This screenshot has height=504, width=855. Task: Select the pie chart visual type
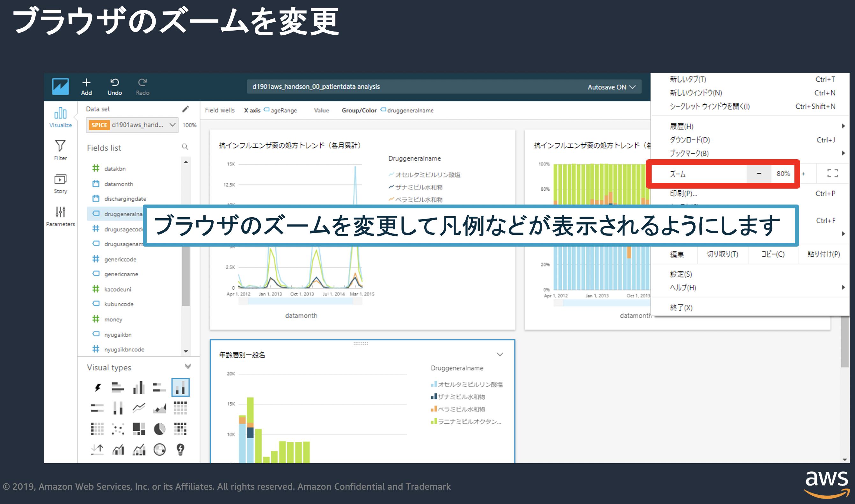(160, 429)
